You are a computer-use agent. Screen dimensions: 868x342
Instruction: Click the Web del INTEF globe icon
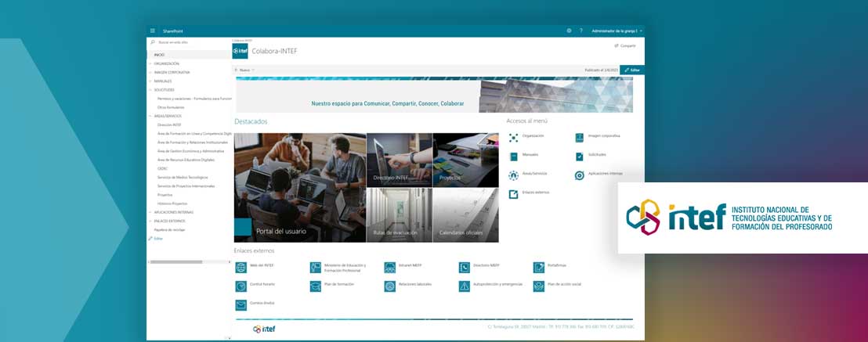pos(241,267)
